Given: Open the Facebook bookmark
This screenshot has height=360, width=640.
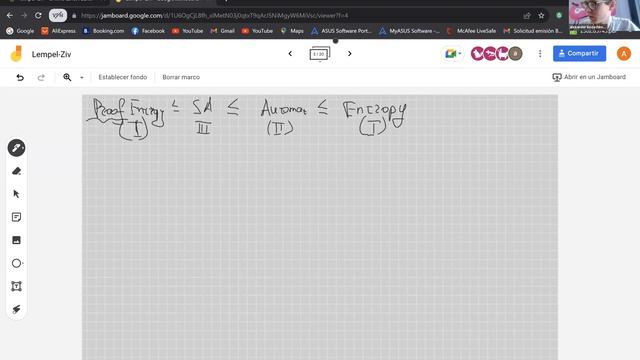Looking at the screenshot, I should click(x=148, y=31).
